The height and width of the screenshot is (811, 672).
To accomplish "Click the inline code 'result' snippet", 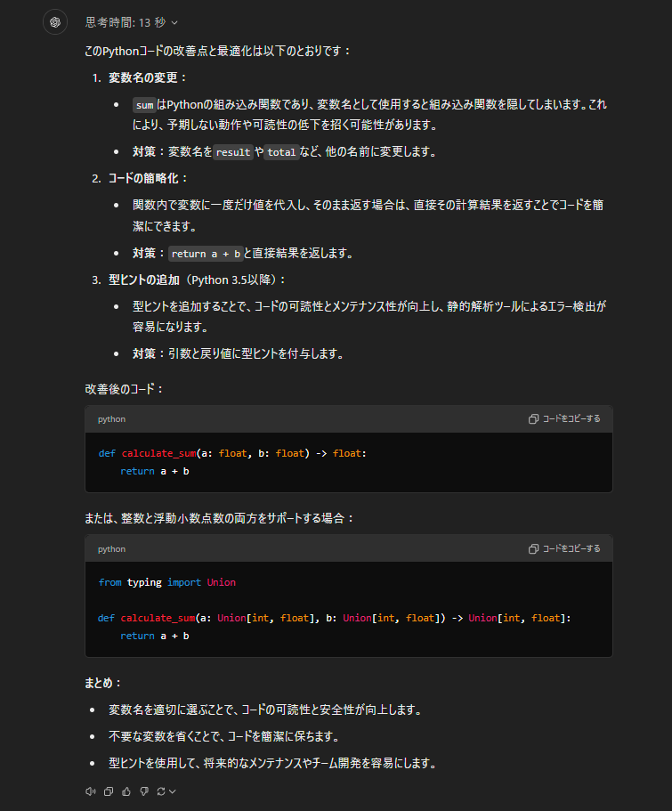I will [x=233, y=152].
